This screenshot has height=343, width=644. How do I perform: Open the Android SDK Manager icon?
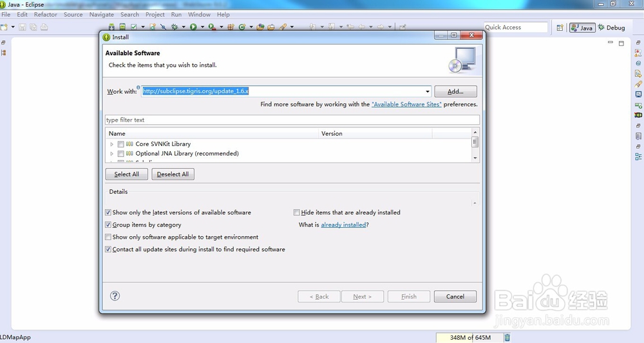point(111,27)
